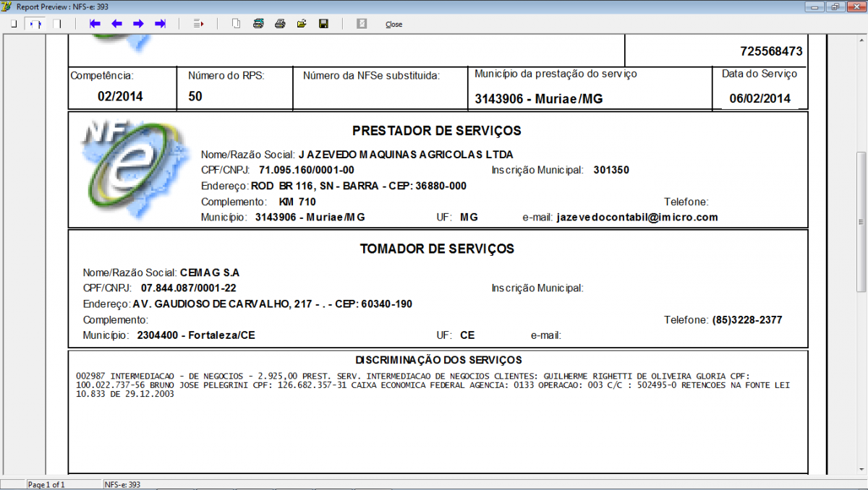Click the CNPJ 71.095.160/0001-00
The width and height of the screenshot is (868, 490).
307,171
